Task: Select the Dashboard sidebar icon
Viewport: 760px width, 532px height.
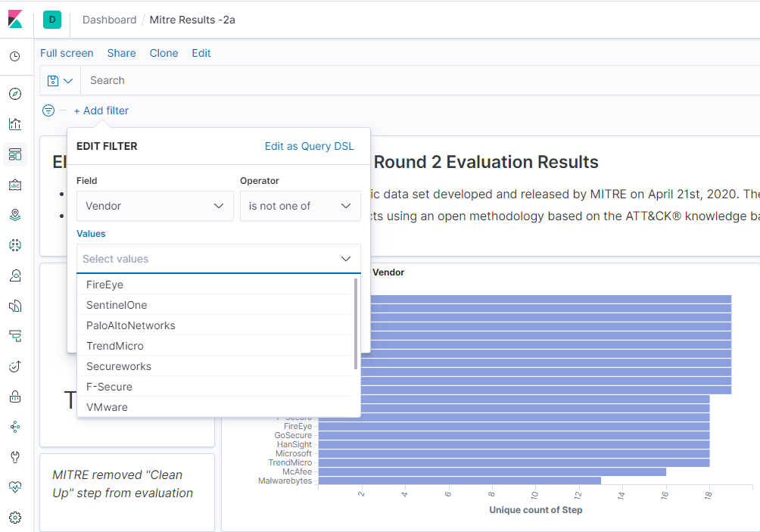Action: coord(15,154)
